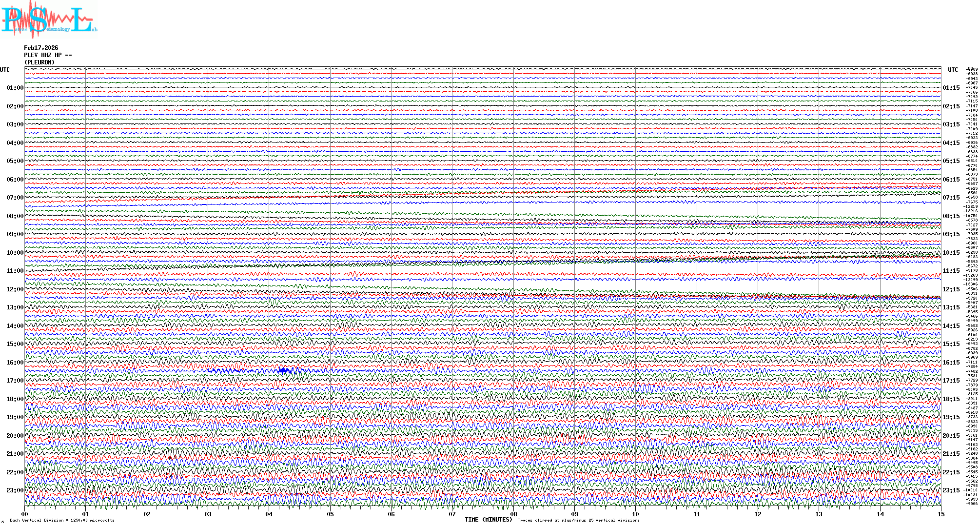Click the traces clipped footnote text

(578, 520)
